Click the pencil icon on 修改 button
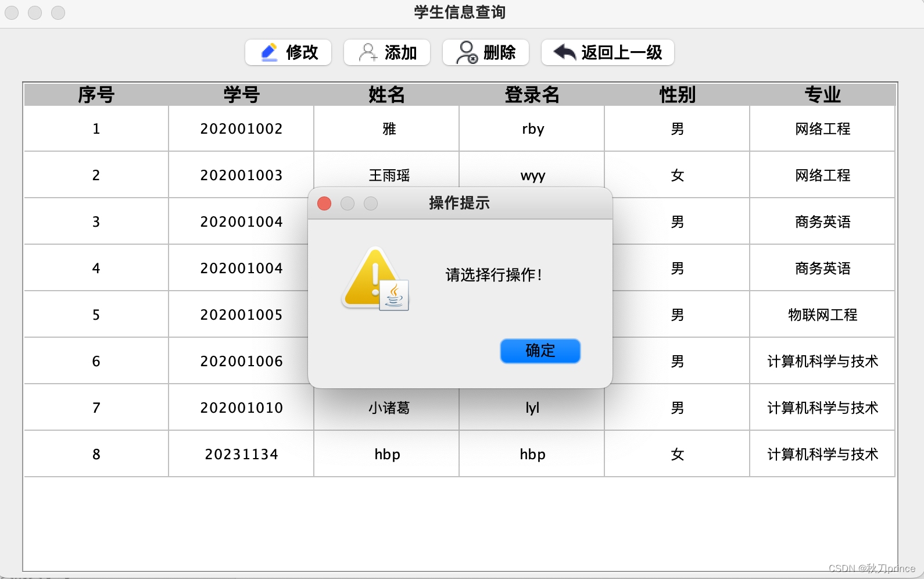This screenshot has width=924, height=579. (269, 52)
